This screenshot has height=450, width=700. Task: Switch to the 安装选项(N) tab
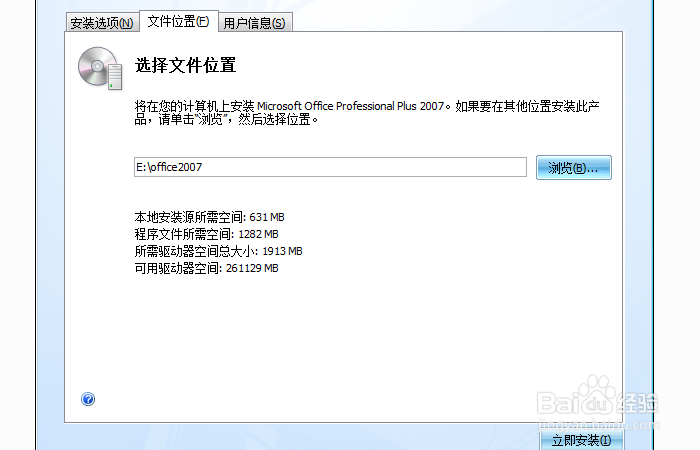102,23
